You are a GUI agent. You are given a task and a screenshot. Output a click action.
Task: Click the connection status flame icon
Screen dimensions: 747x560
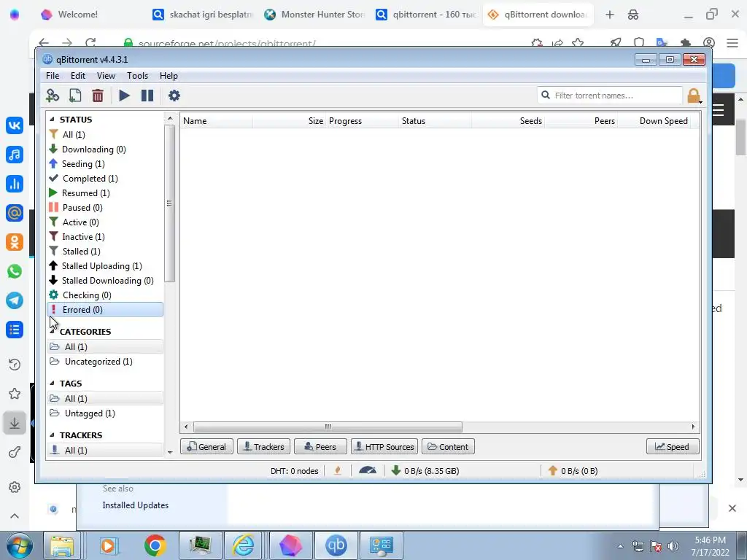click(x=338, y=471)
